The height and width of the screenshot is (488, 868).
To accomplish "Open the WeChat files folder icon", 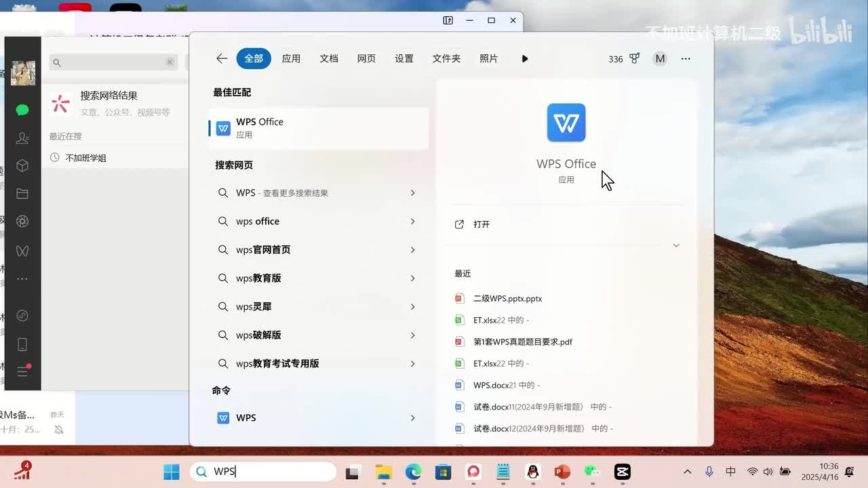I will tap(22, 194).
